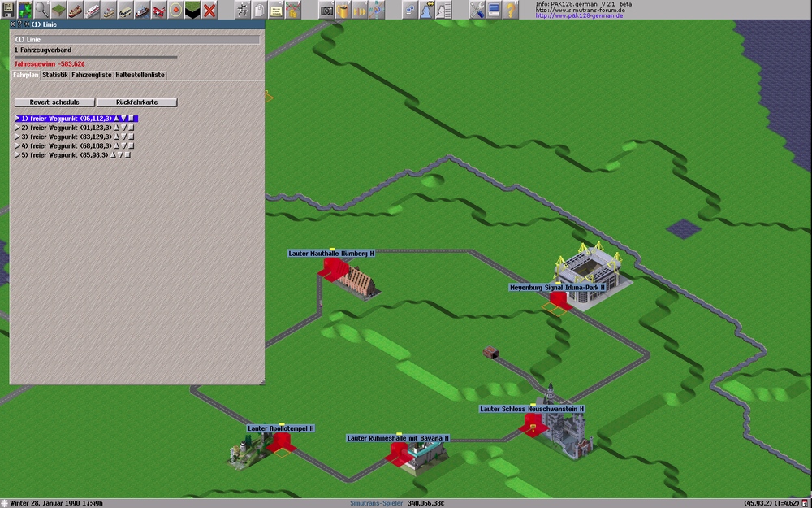Screen dimensions: 812x508
Task: Open the airplane construction tools
Action: point(160,10)
